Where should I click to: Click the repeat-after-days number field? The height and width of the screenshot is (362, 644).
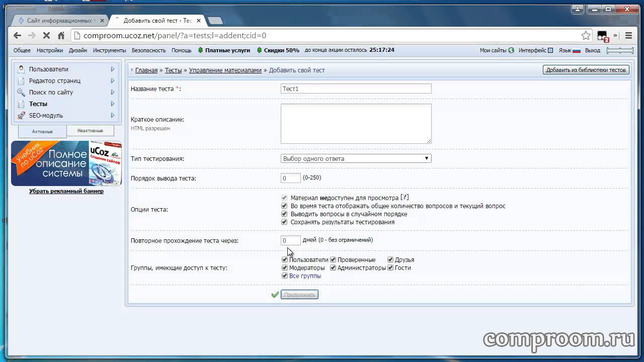(x=291, y=240)
